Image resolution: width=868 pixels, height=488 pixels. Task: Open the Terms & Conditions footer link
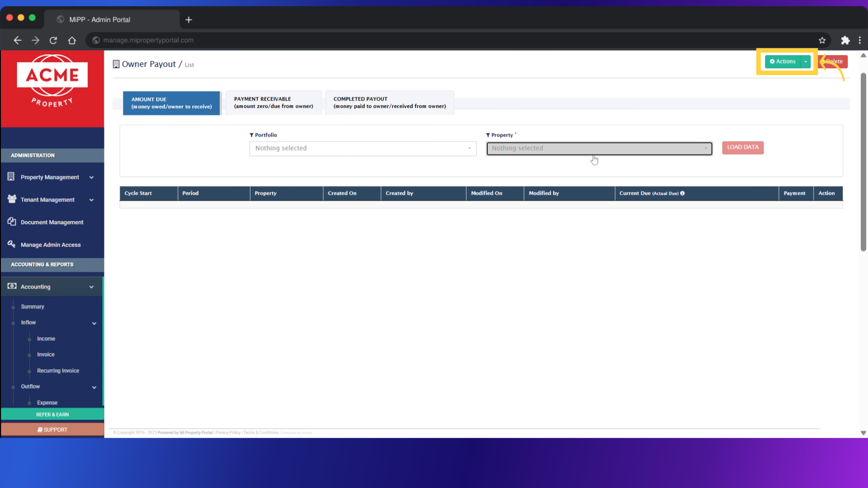261,433
